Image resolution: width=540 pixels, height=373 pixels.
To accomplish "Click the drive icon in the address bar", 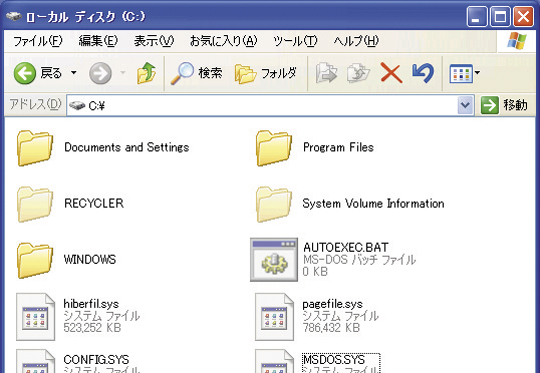I will [77, 105].
